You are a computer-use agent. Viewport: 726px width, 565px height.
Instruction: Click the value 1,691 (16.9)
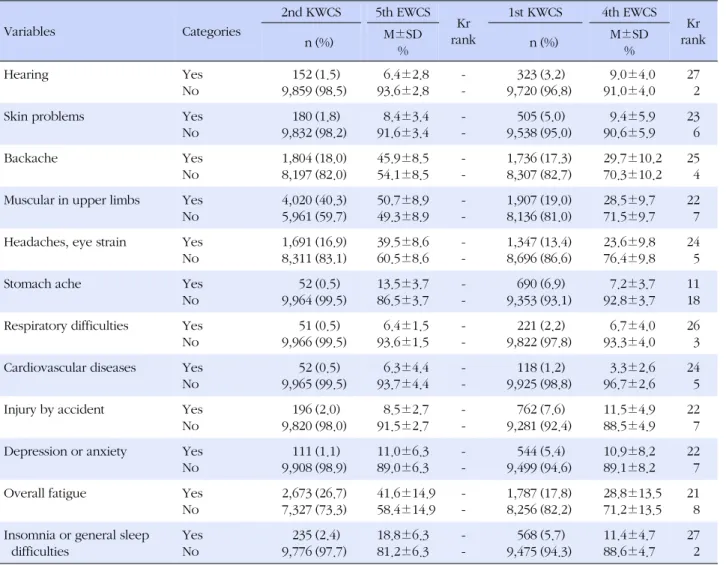[314, 242]
